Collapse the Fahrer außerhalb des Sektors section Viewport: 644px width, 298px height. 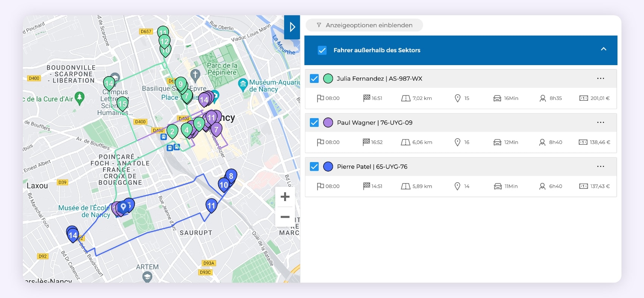pos(603,49)
